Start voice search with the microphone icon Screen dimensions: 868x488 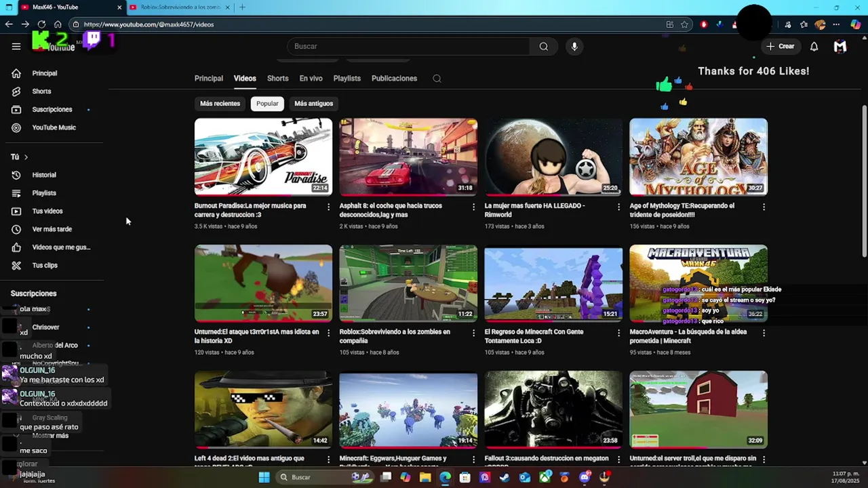(x=574, y=46)
